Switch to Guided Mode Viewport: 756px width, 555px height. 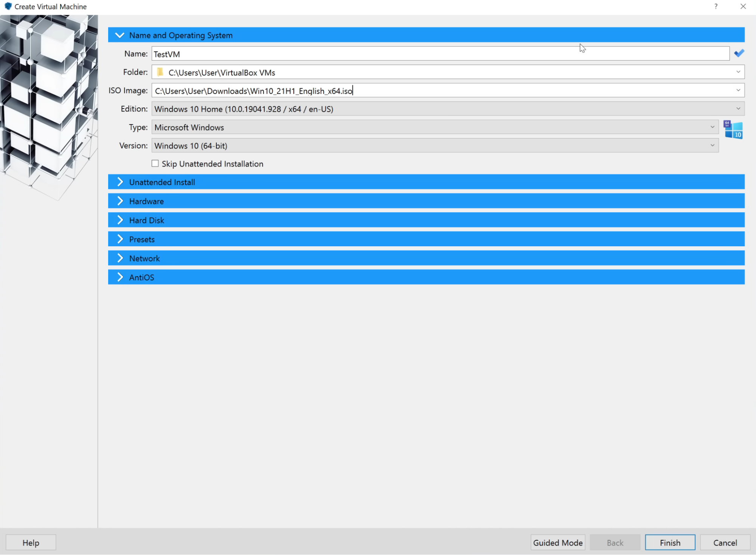(557, 543)
